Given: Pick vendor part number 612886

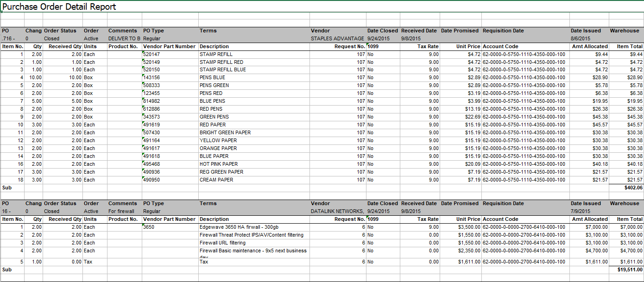Looking at the screenshot, I should click(170, 109).
